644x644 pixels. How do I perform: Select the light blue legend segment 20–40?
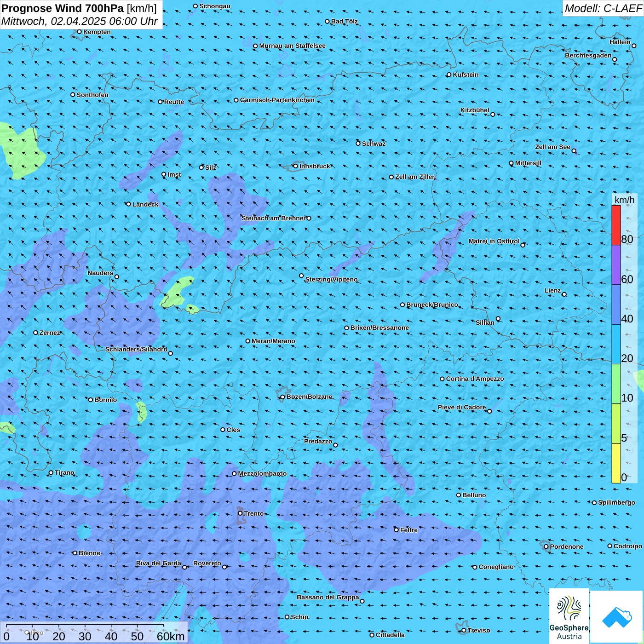[x=616, y=345]
